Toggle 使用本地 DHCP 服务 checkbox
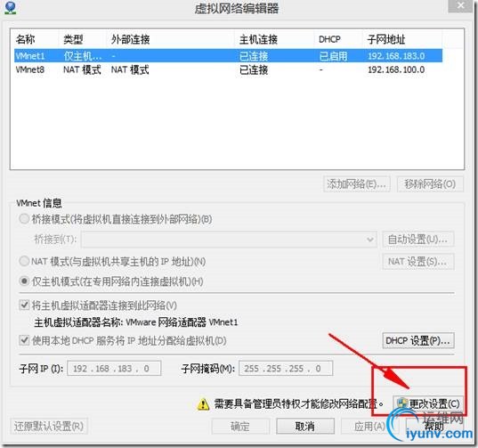 24,340
